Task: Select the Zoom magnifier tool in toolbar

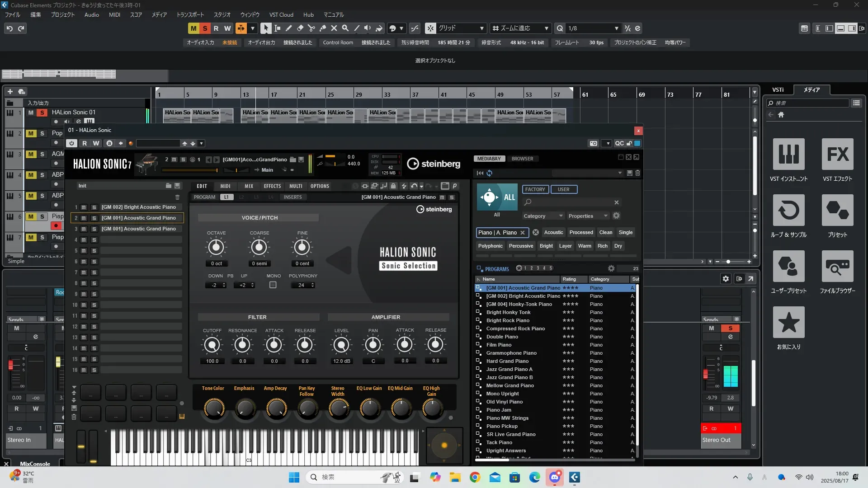Action: pos(345,28)
